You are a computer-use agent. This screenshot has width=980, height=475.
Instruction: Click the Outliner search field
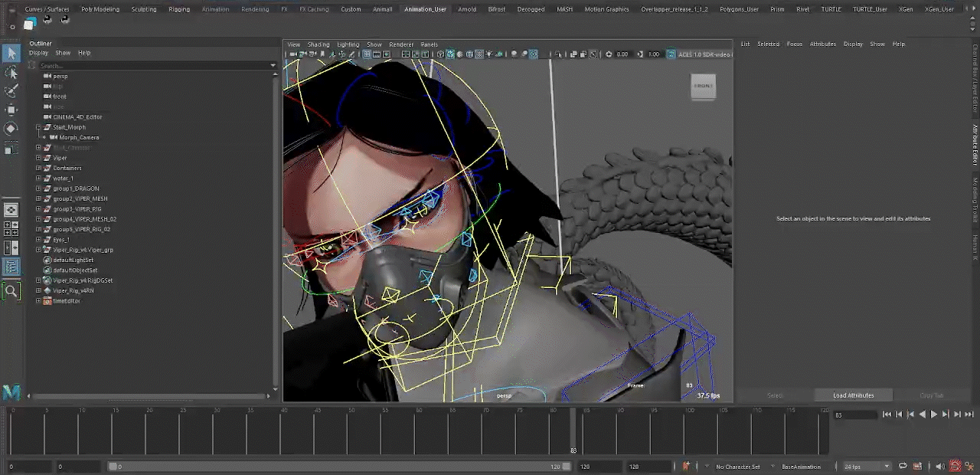click(x=153, y=66)
